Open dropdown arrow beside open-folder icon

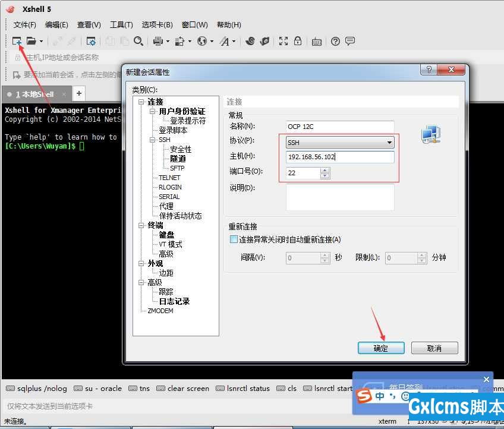coord(41,41)
